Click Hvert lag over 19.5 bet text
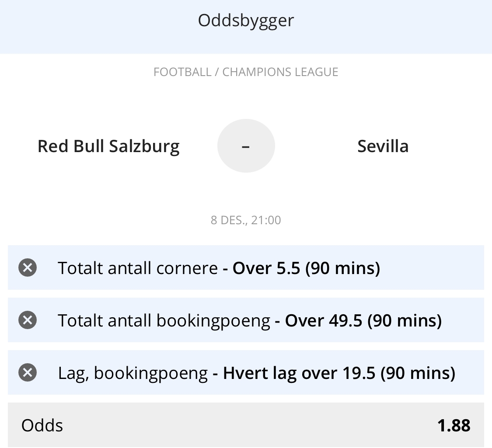 pos(339,373)
